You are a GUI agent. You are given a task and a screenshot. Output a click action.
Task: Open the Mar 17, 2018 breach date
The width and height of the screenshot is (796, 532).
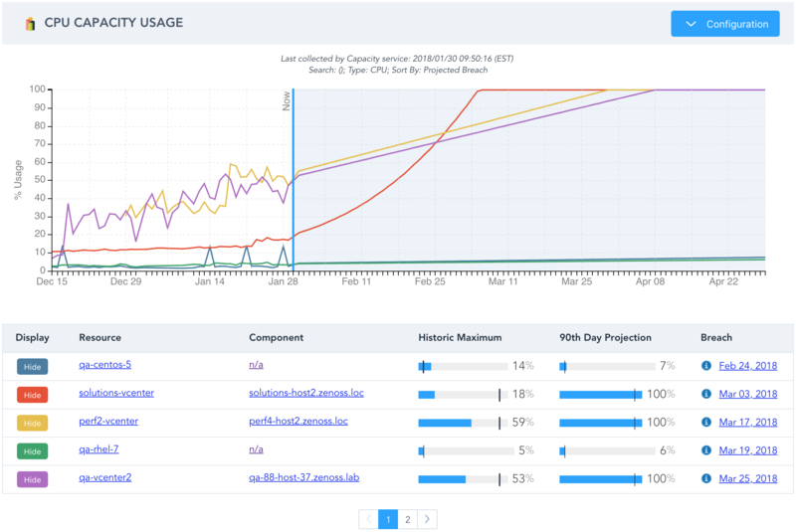[x=748, y=422]
